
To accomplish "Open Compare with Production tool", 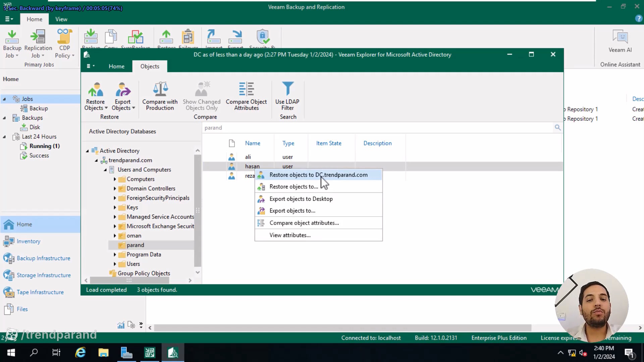I will [x=160, y=96].
